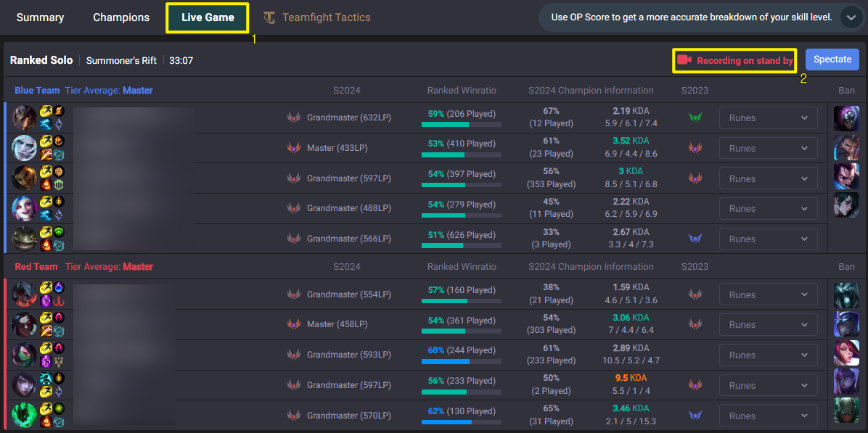Click Master tier emblem beside 433LP
The width and height of the screenshot is (868, 433).
click(x=294, y=148)
